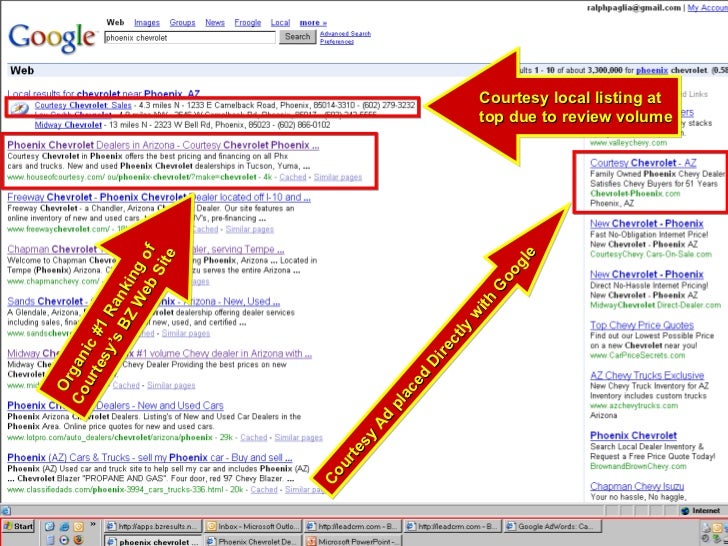Open the Windows Start button
This screenshot has width=728, height=546.
18,526
